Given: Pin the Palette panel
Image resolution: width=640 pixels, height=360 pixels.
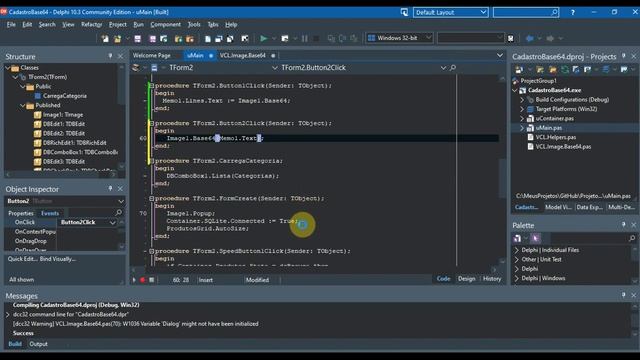Looking at the screenshot, I should pos(623,225).
